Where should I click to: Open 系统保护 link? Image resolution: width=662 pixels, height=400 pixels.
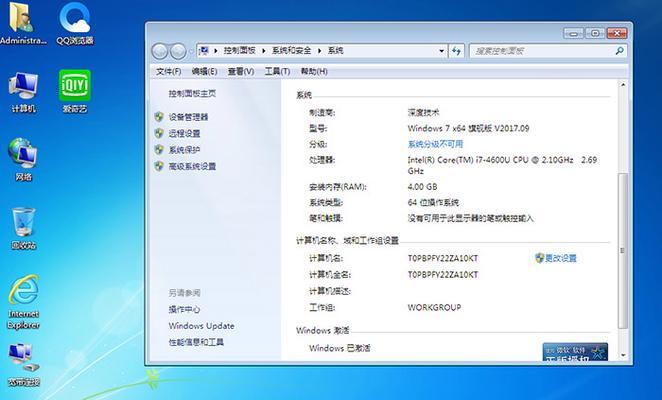184,150
